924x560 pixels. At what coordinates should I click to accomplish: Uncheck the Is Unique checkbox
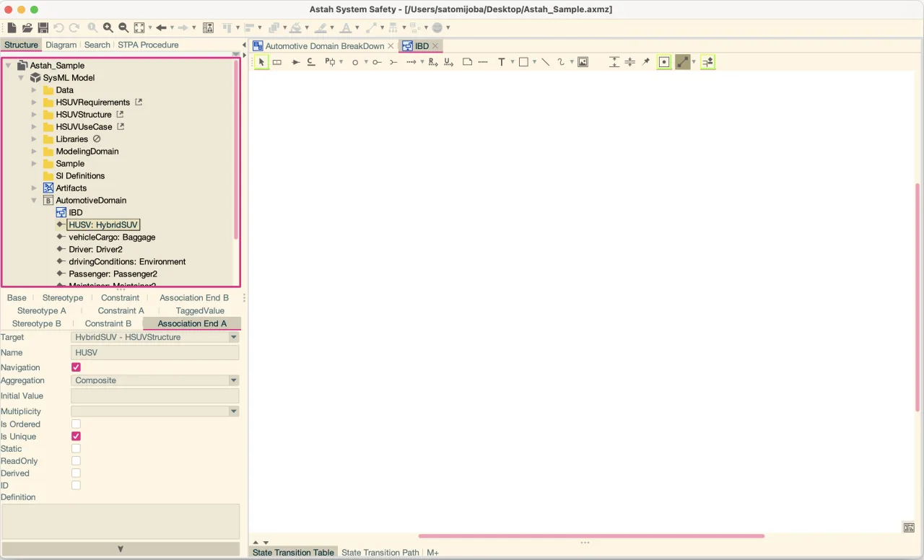coord(76,437)
